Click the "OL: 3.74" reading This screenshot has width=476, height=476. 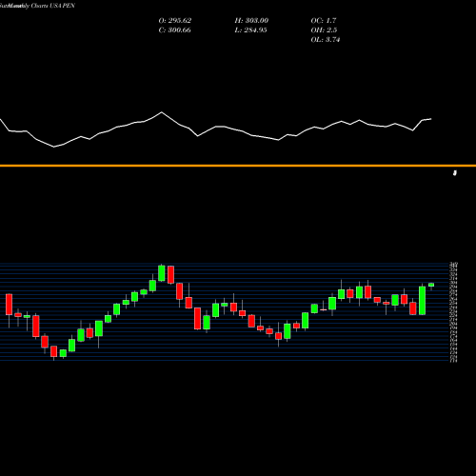(326, 40)
